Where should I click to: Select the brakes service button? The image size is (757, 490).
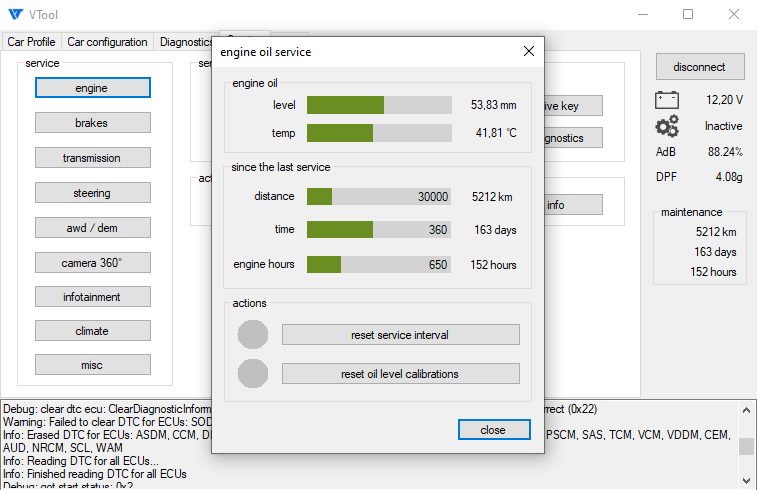92,123
